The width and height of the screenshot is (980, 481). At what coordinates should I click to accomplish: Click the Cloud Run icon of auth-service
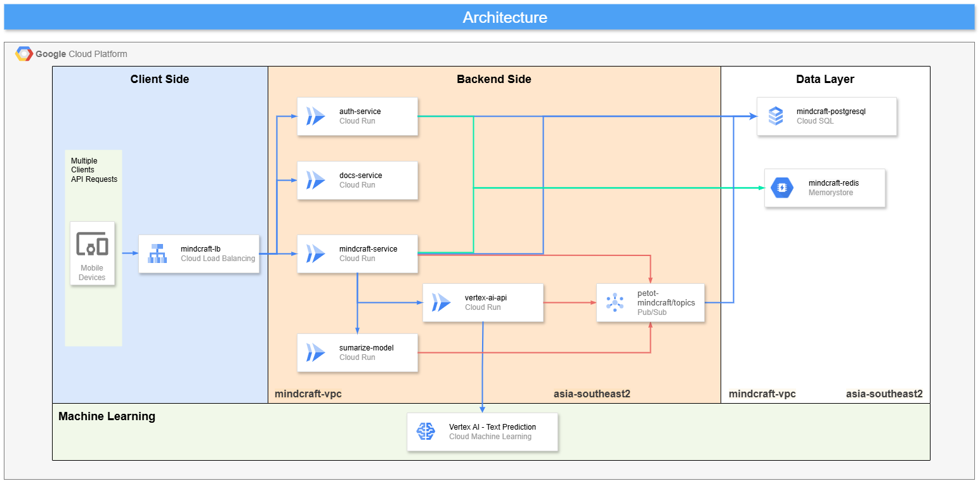click(315, 116)
